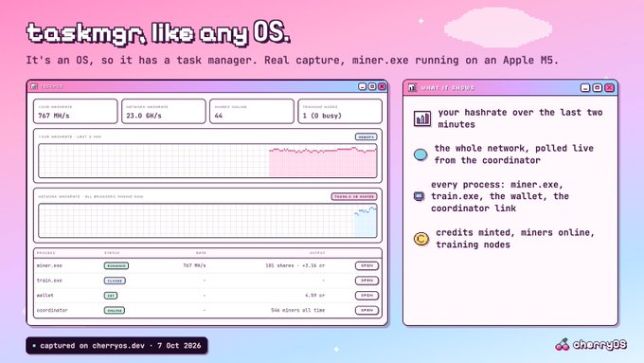The width and height of the screenshot is (644, 363).
Task: Click the '546 miners all time' text
Action: tap(297, 310)
